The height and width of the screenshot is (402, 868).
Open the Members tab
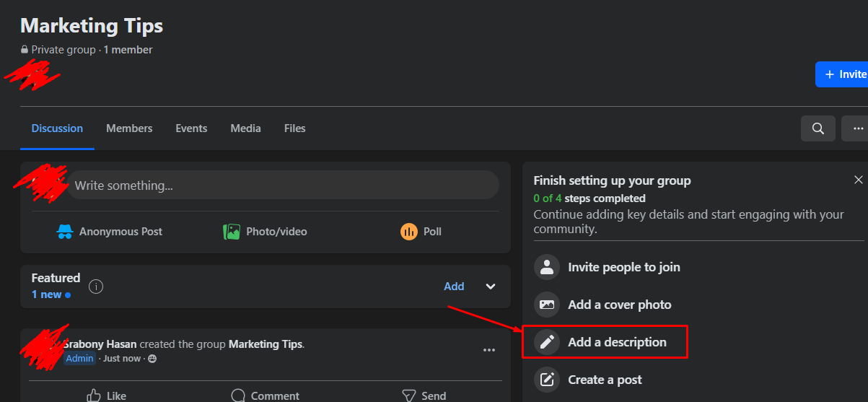point(129,128)
